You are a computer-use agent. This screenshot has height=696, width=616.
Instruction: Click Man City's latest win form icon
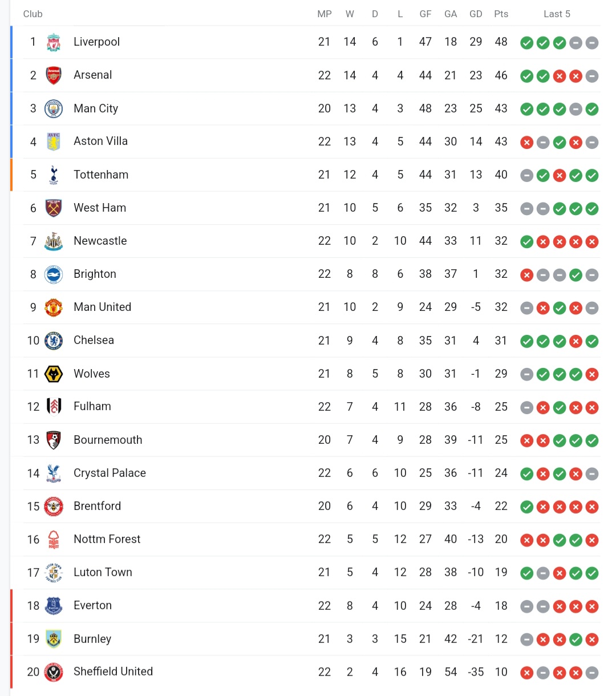[x=592, y=109]
